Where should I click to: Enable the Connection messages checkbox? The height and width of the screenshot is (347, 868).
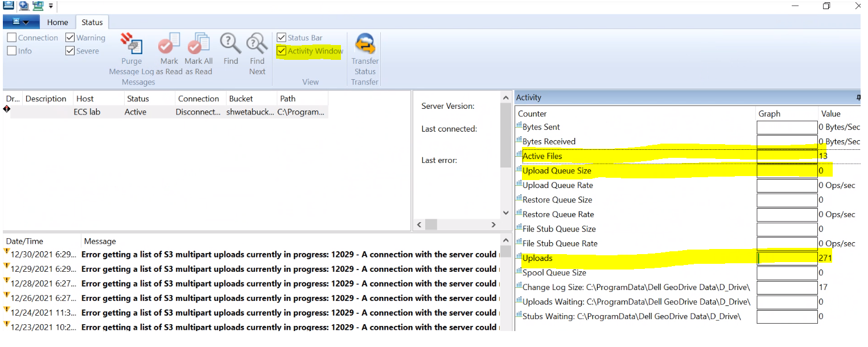[x=12, y=38]
